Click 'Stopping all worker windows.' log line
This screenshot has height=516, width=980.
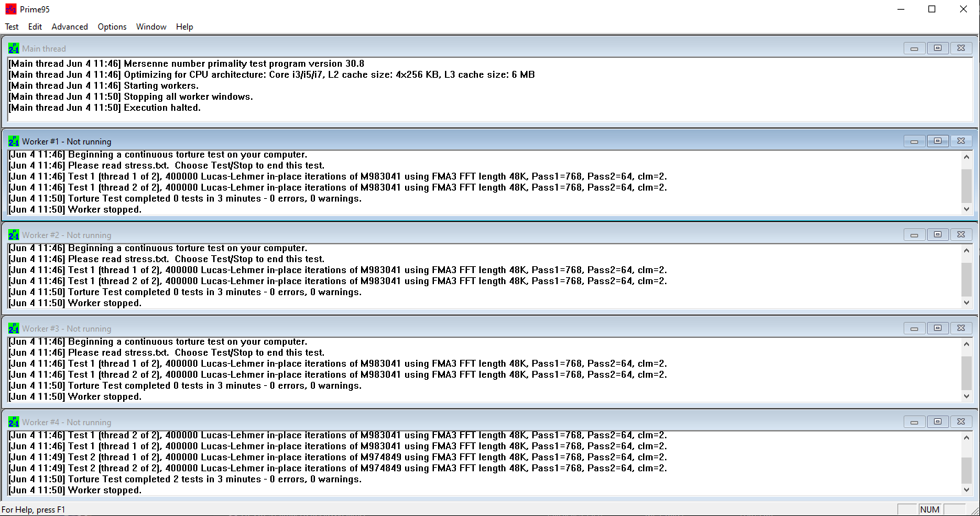coord(131,96)
